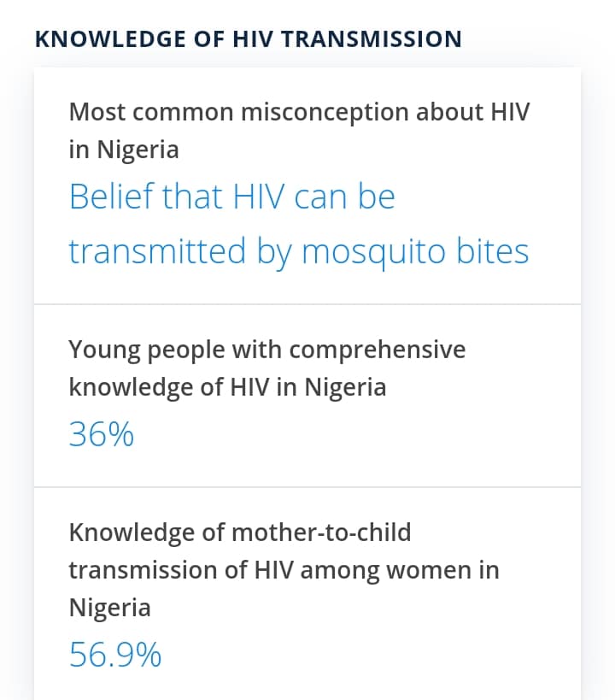Screen dimensions: 615x700
Task: Click the word KNOWLEDGE in the heading
Action: (110, 38)
